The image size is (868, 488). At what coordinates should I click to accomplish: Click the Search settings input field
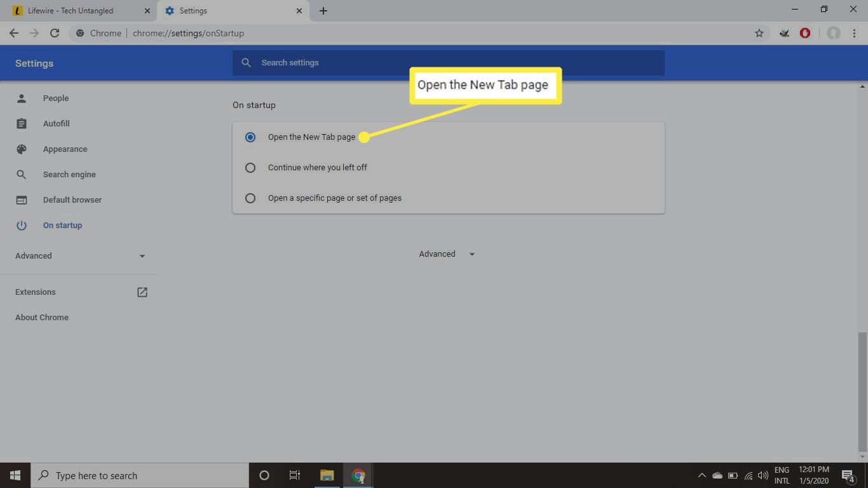[449, 63]
